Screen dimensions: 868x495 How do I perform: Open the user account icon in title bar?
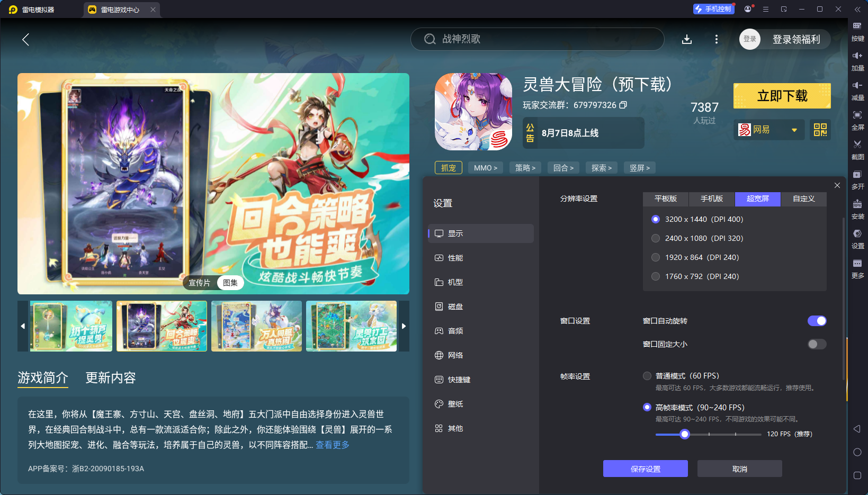pos(748,9)
